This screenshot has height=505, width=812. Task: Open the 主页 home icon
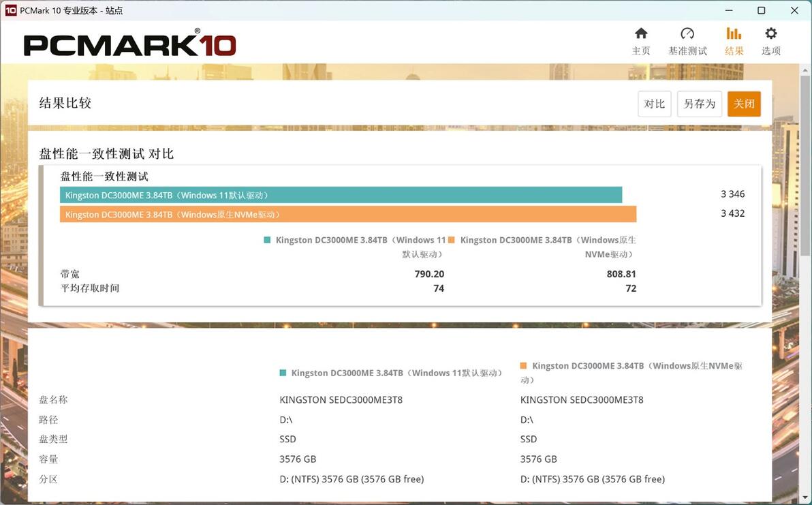coord(641,33)
